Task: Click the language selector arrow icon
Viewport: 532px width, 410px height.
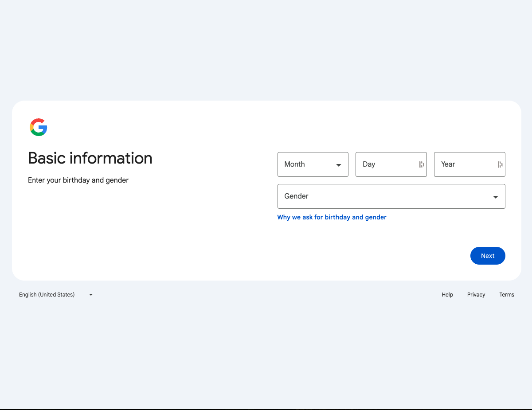Action: [91, 295]
